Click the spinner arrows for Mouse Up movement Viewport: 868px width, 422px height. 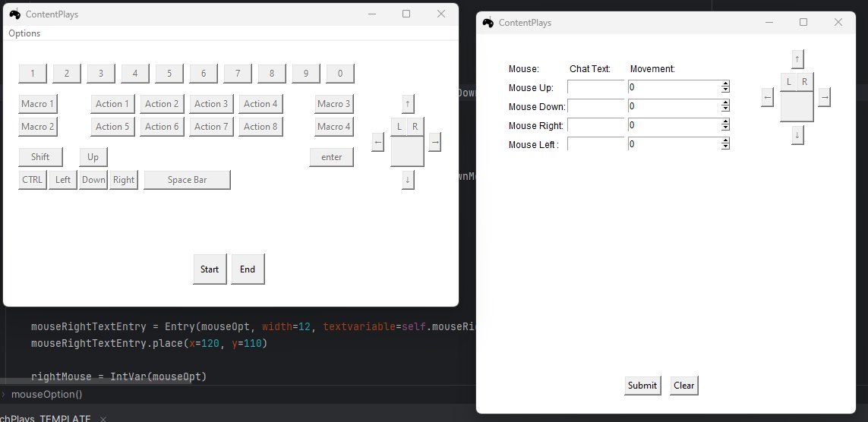point(726,87)
